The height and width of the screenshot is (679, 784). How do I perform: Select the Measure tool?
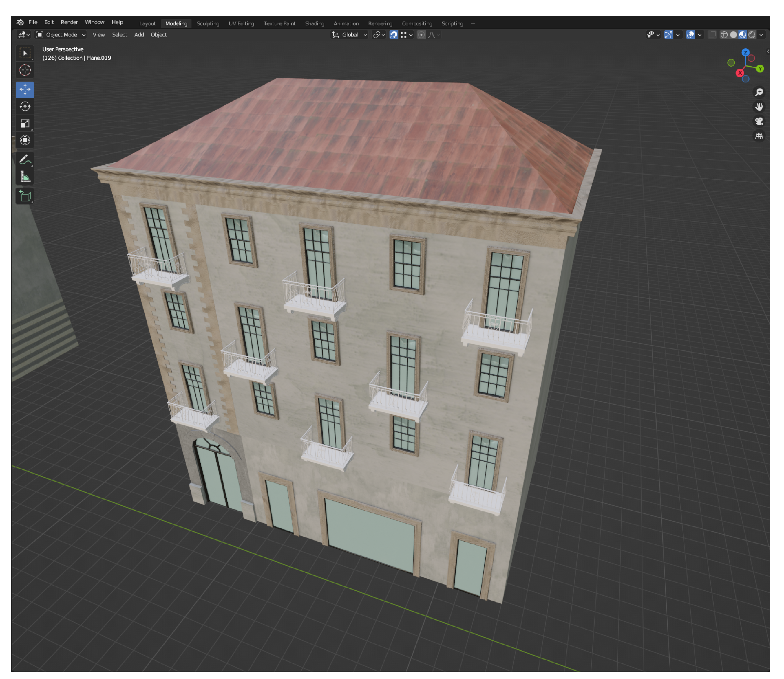point(25,177)
